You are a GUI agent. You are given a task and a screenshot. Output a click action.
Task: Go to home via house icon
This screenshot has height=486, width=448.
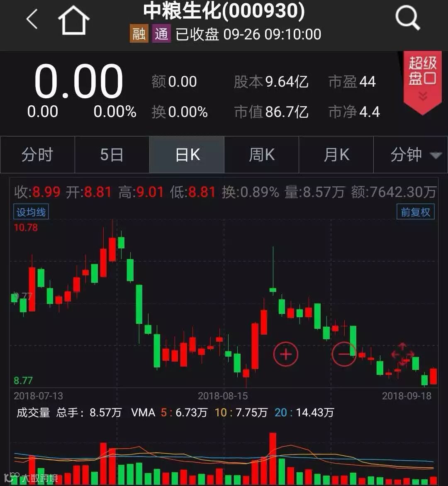point(73,20)
